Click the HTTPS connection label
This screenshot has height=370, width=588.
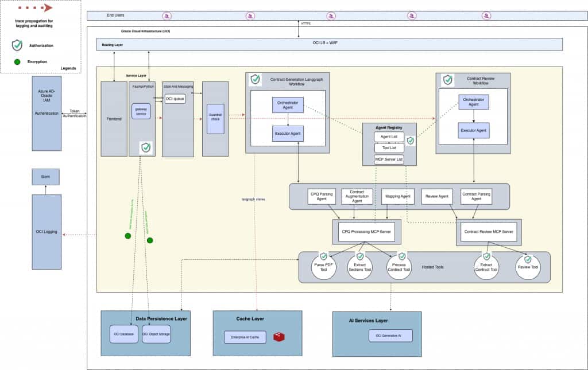coord(306,23)
